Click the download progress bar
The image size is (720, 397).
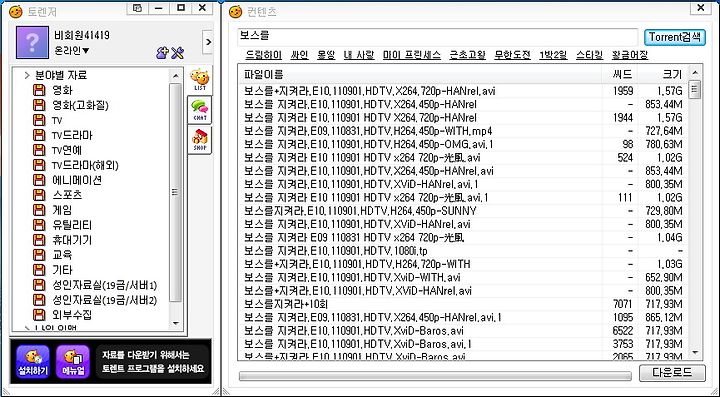click(435, 376)
